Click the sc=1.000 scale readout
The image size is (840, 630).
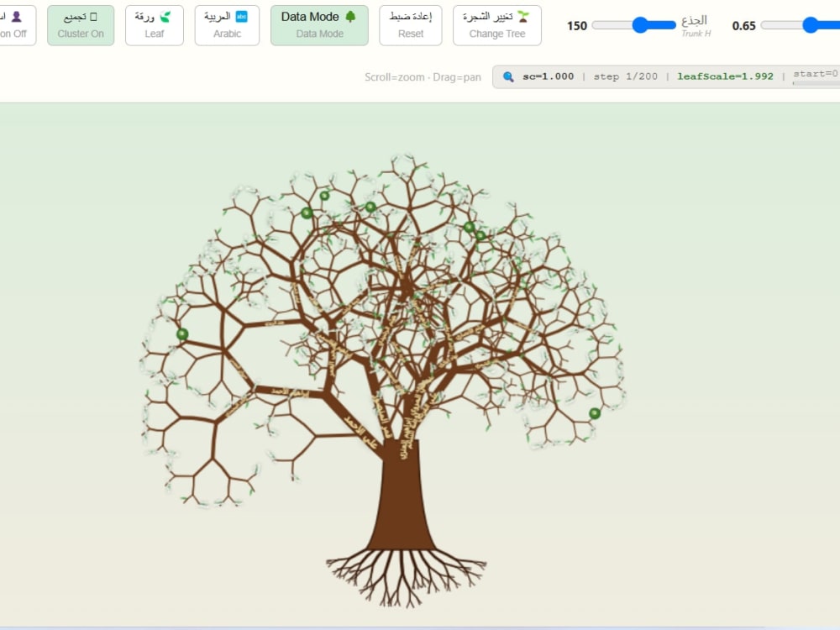(548, 76)
